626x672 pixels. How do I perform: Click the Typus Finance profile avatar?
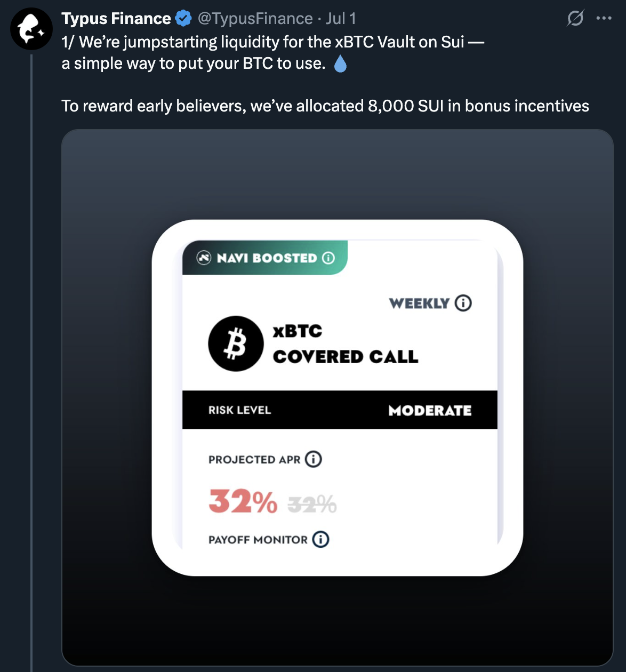click(31, 29)
